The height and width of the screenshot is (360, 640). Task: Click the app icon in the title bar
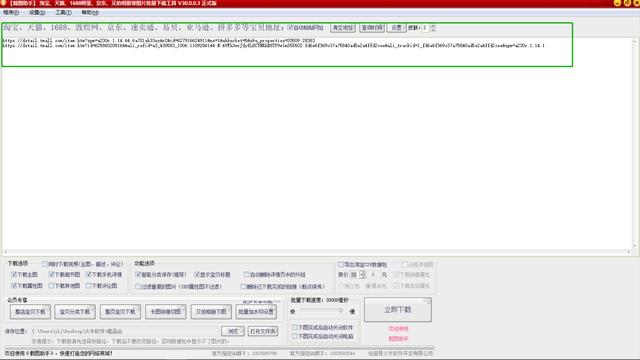[4, 3]
